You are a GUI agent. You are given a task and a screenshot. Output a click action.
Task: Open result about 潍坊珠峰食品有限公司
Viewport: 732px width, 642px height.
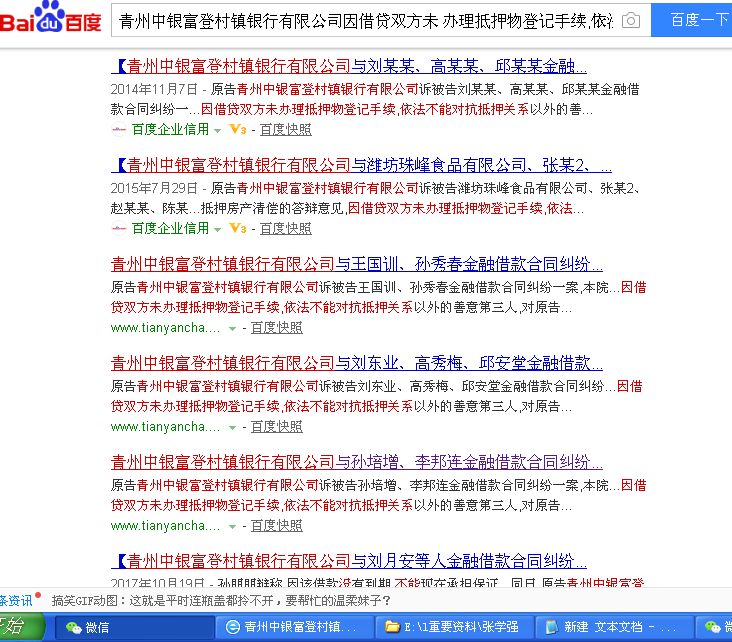pyautogui.click(x=361, y=165)
